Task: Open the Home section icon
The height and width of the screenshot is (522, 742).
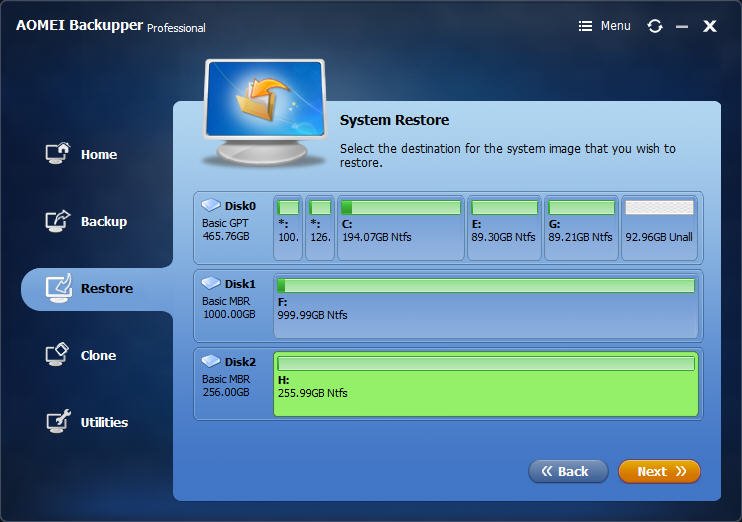Action: click(x=58, y=153)
